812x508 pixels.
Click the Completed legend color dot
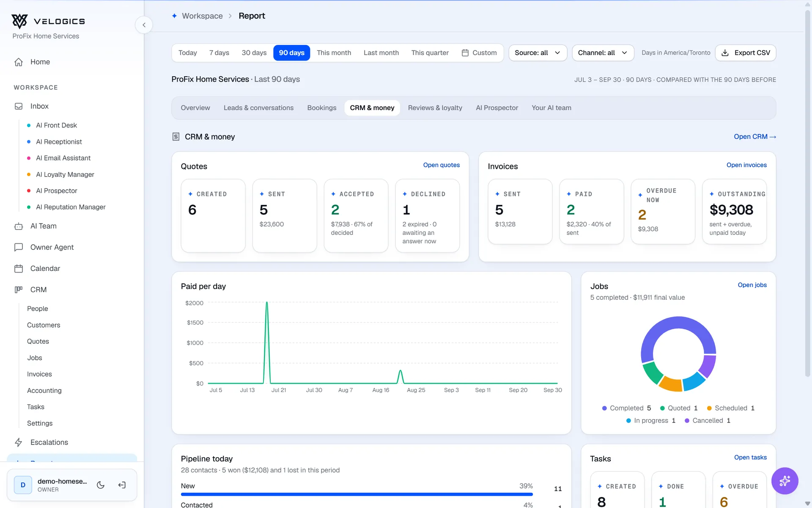tap(604, 408)
